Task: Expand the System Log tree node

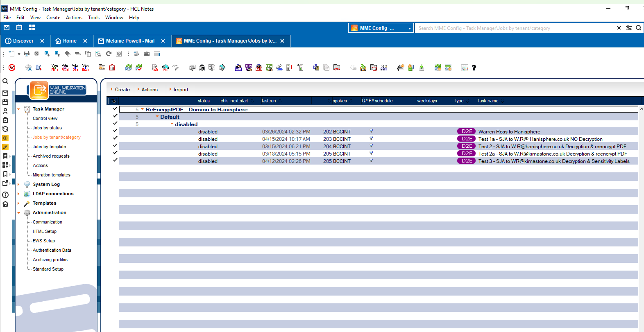Action: (x=19, y=185)
